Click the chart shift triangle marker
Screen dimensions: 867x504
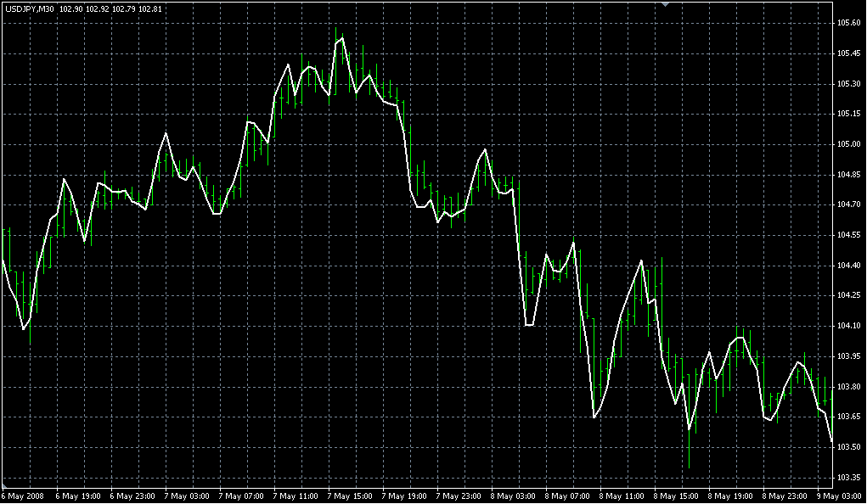(667, 5)
